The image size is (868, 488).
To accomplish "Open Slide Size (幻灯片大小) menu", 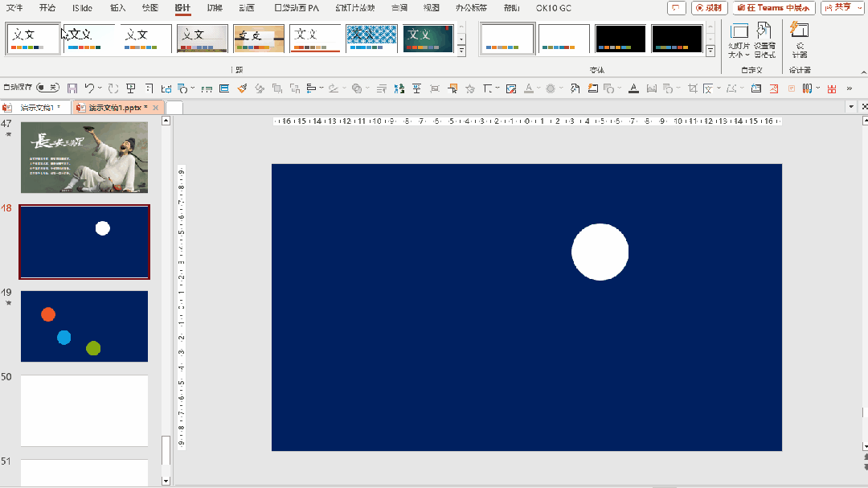I will (739, 40).
